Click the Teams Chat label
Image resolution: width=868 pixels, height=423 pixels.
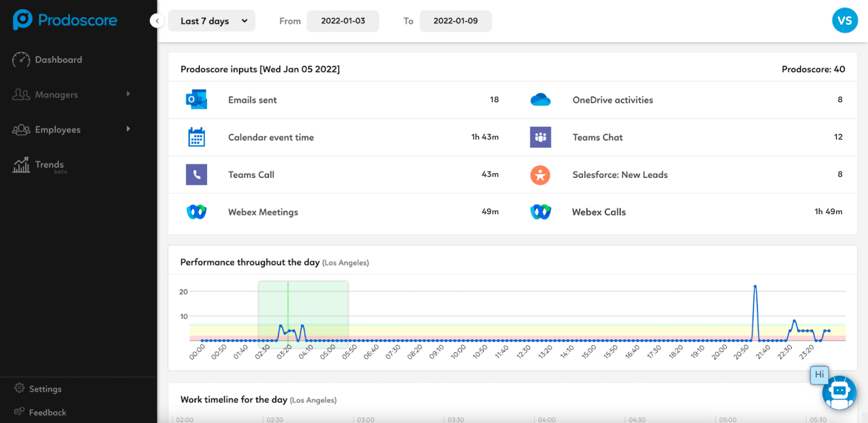598,137
